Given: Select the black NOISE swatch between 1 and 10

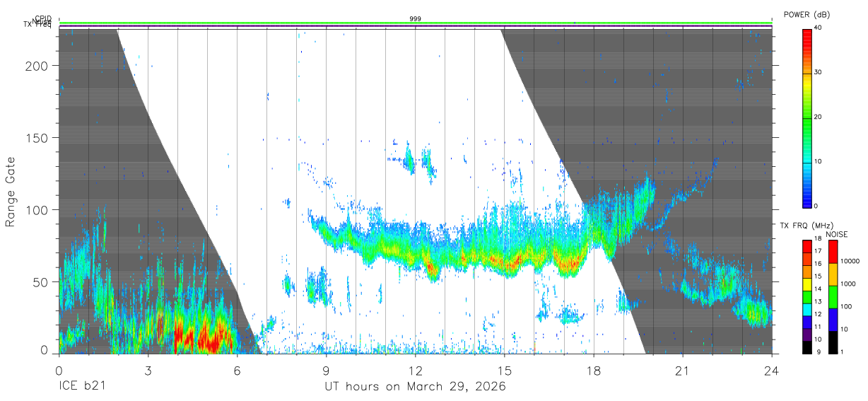Looking at the screenshot, I should pyautogui.click(x=833, y=342).
